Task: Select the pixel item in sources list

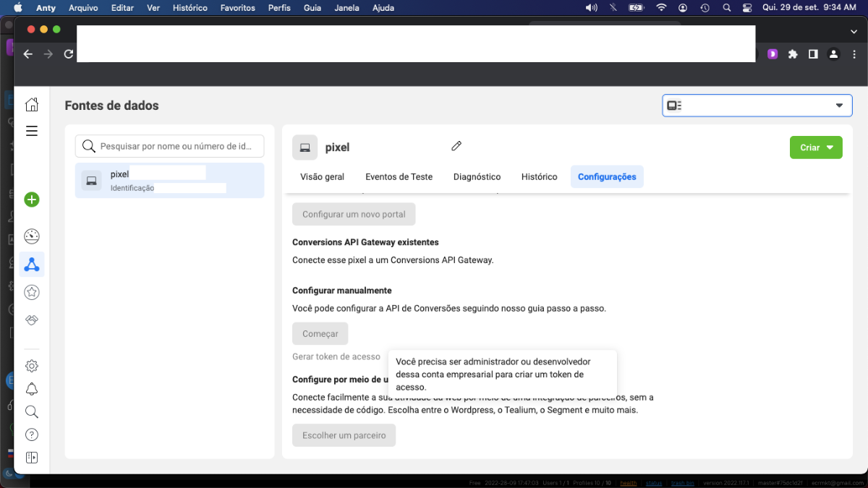Action: (x=170, y=181)
